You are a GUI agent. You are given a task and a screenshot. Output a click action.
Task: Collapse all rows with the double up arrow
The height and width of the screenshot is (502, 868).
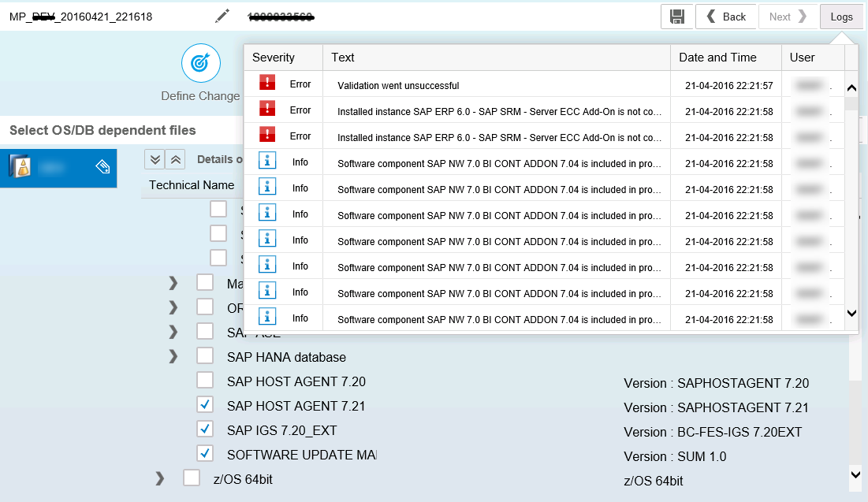tap(176, 159)
